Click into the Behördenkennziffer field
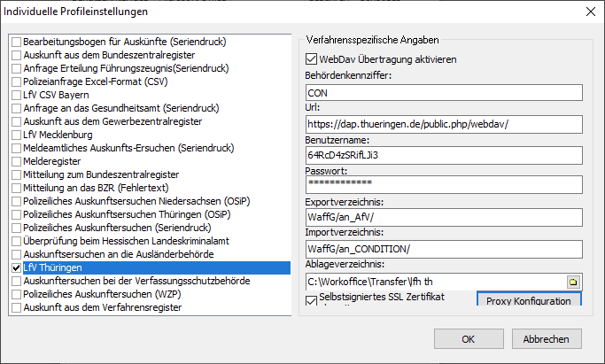605x364 pixels. pyautogui.click(x=442, y=92)
